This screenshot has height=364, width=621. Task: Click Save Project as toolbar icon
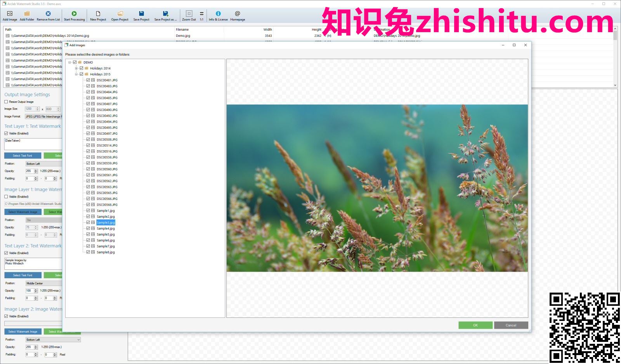click(x=165, y=14)
